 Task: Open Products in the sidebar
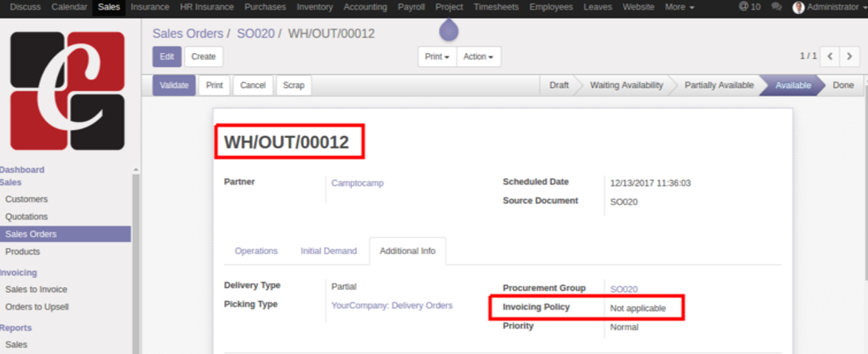click(23, 252)
